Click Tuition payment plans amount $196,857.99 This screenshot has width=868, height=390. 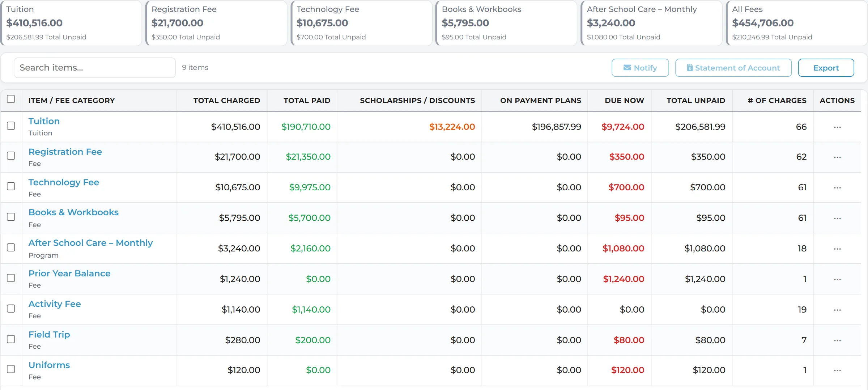pos(557,127)
